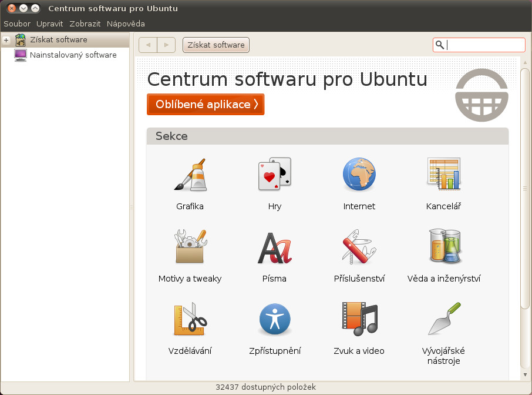Click the Oblíbené aplikace button

coord(206,105)
